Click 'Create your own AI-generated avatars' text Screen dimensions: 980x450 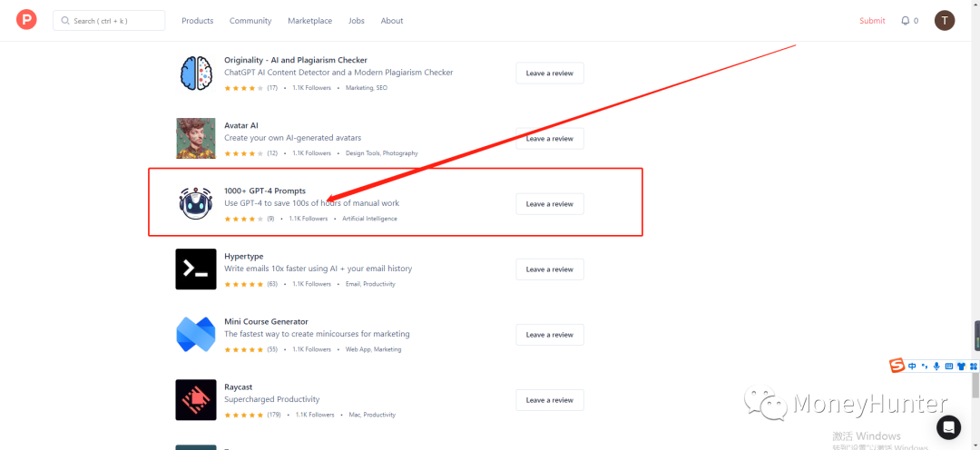click(292, 138)
